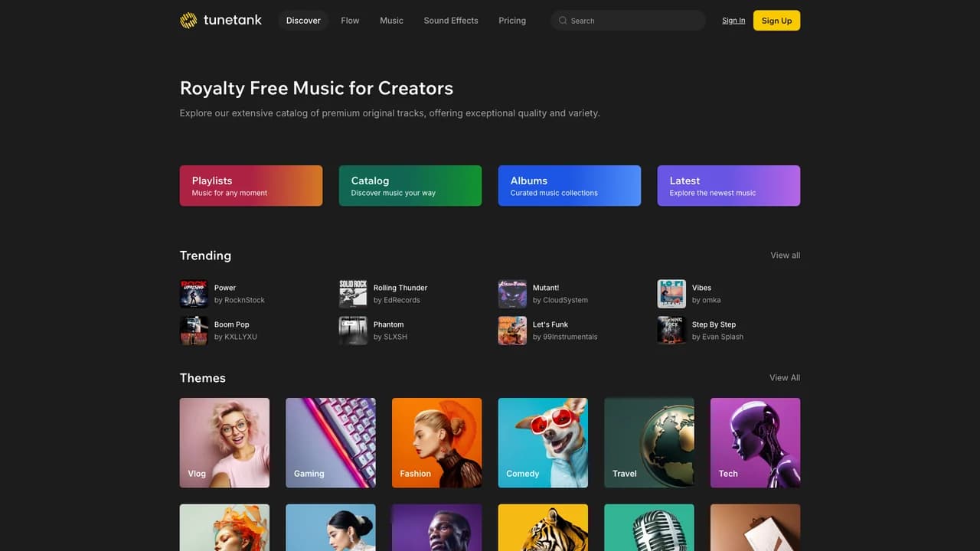Open the Travel theme tile
This screenshot has width=980, height=551.
pos(649,443)
